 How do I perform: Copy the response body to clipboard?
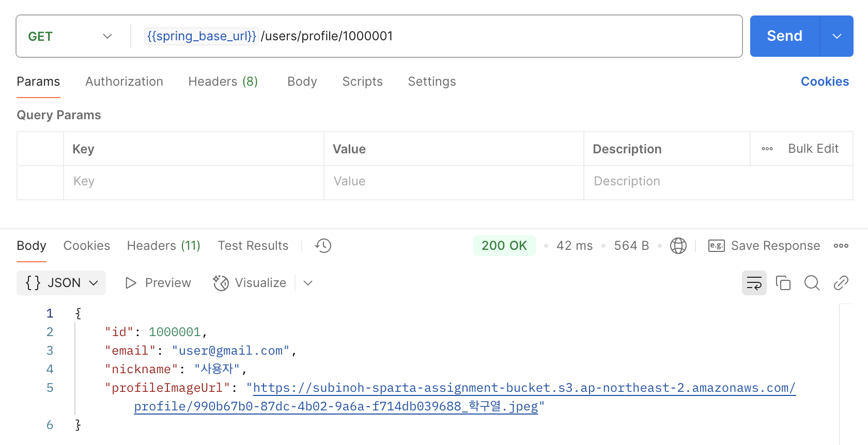pos(783,283)
